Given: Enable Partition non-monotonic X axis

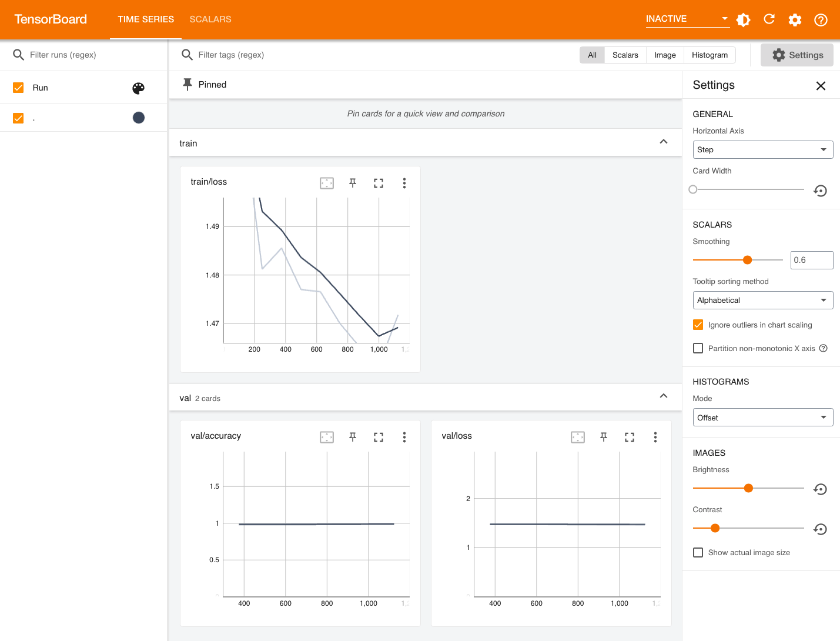Looking at the screenshot, I should point(698,348).
